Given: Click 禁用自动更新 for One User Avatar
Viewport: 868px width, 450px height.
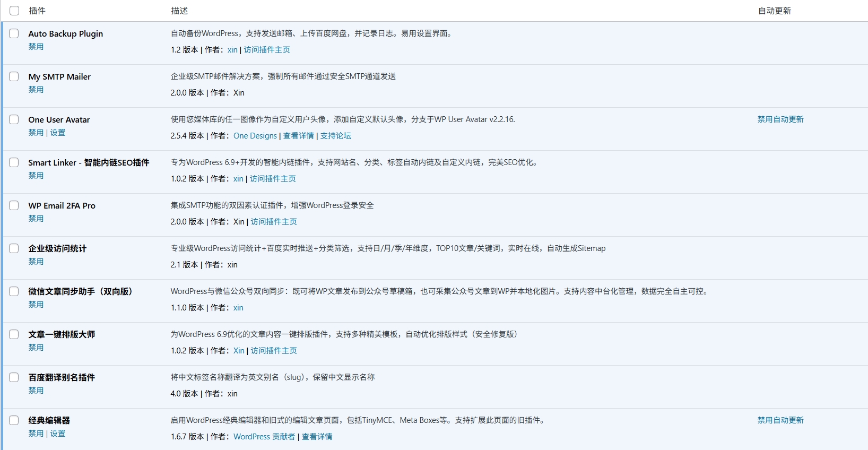Looking at the screenshot, I should (x=780, y=119).
